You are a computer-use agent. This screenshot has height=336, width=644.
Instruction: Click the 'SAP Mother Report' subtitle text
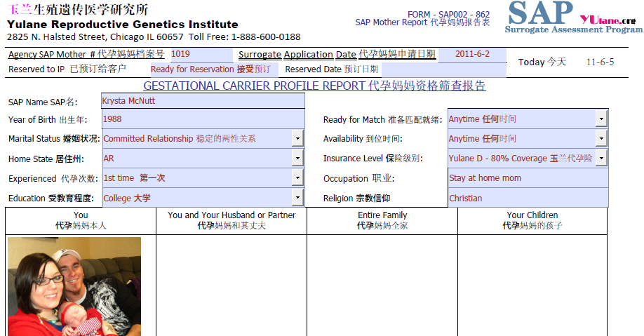point(422,22)
